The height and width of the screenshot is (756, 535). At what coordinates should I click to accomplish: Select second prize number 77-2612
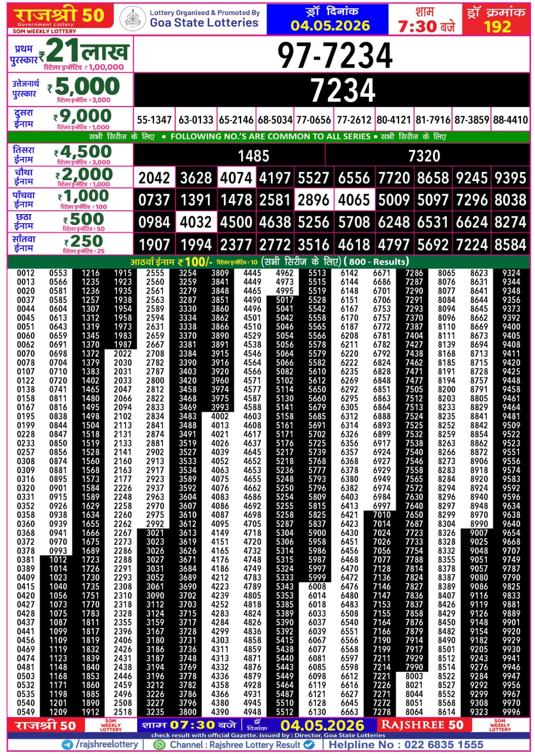[x=354, y=120]
